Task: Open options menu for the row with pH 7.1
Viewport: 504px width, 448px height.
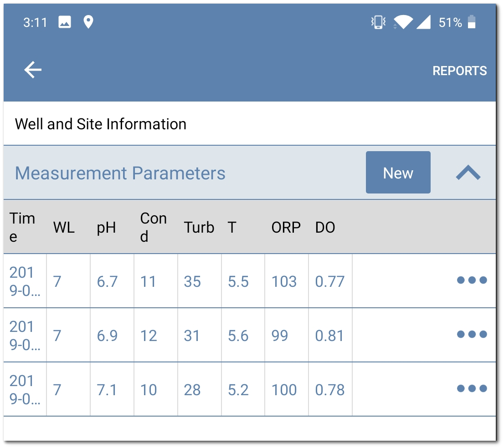Action: [471, 390]
